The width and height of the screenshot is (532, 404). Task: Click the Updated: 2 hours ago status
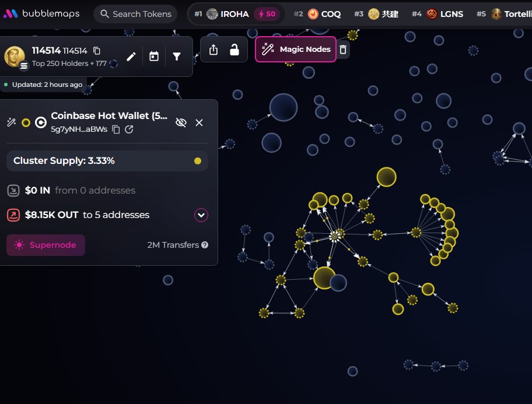coord(47,85)
